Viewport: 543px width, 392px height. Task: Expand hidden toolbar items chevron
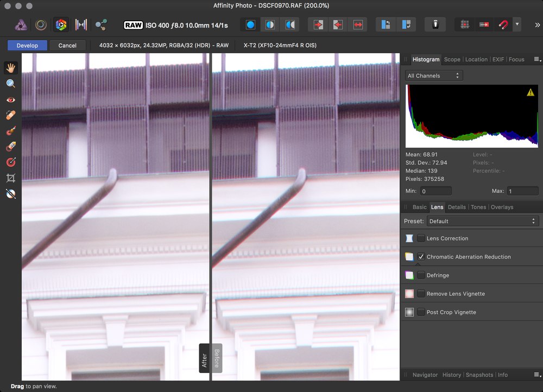(x=537, y=25)
